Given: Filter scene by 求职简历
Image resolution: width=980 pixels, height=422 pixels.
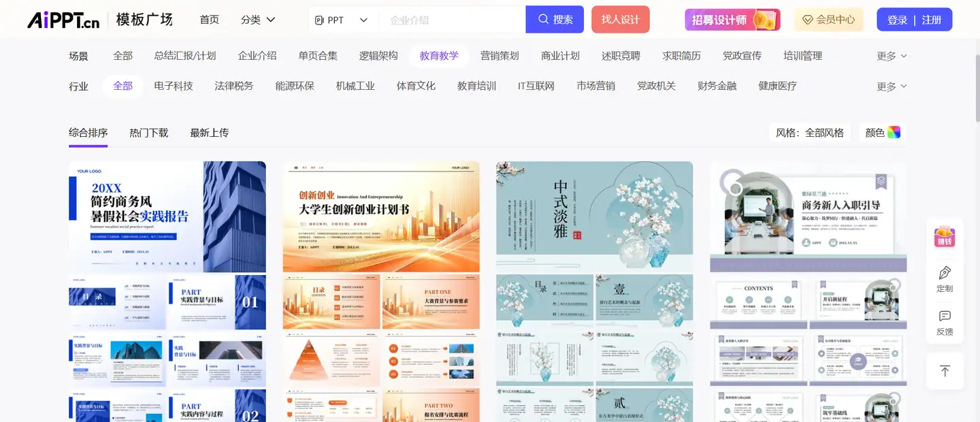Looking at the screenshot, I should click(681, 56).
